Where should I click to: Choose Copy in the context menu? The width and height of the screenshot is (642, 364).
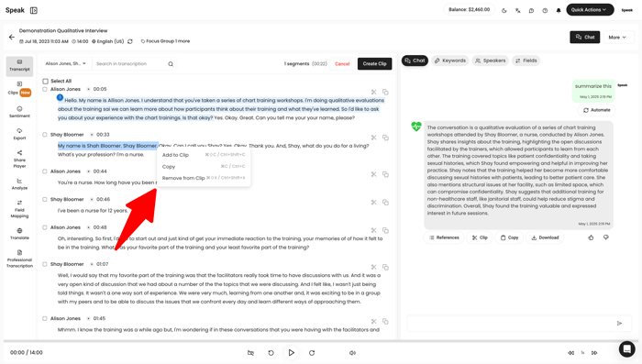pyautogui.click(x=204, y=167)
